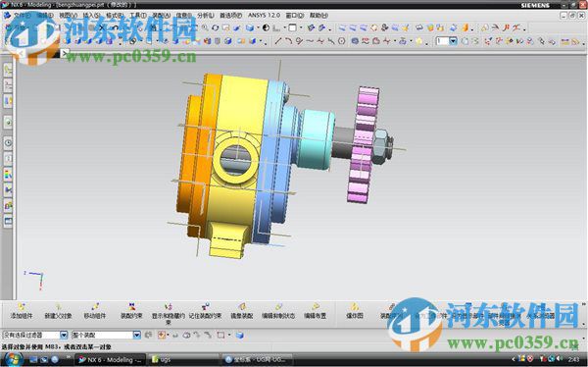Open the 分析(L) menu
This screenshot has width=588, height=367.
[205, 16]
